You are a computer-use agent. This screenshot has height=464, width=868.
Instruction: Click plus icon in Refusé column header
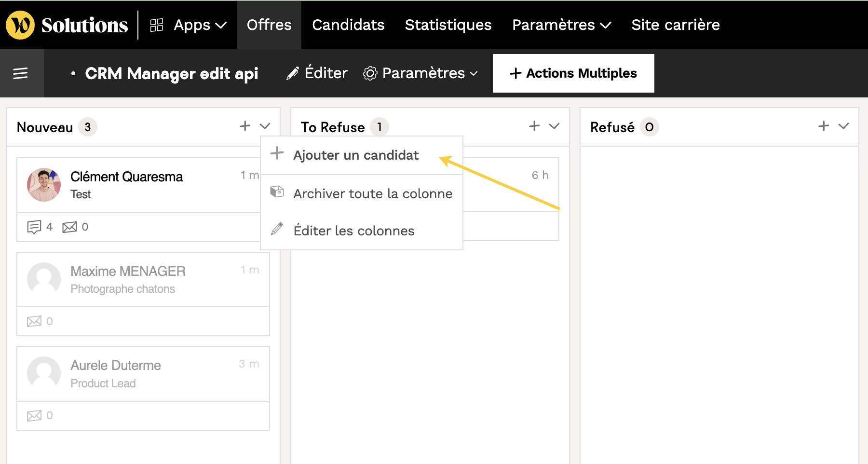click(x=824, y=126)
